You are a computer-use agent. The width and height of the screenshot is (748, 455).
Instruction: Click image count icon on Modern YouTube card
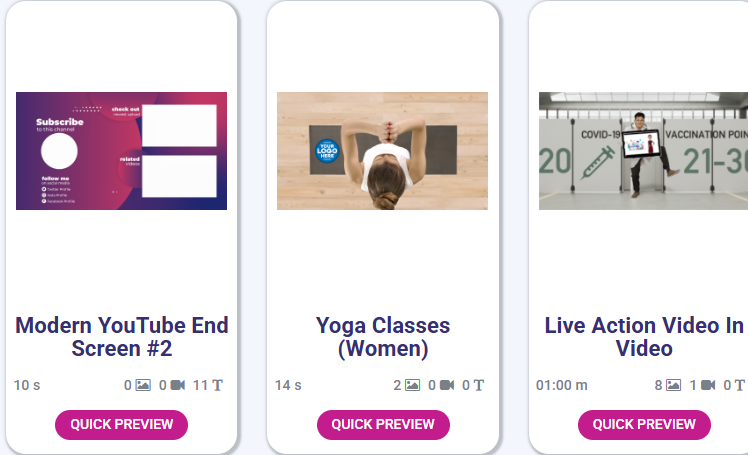(143, 385)
